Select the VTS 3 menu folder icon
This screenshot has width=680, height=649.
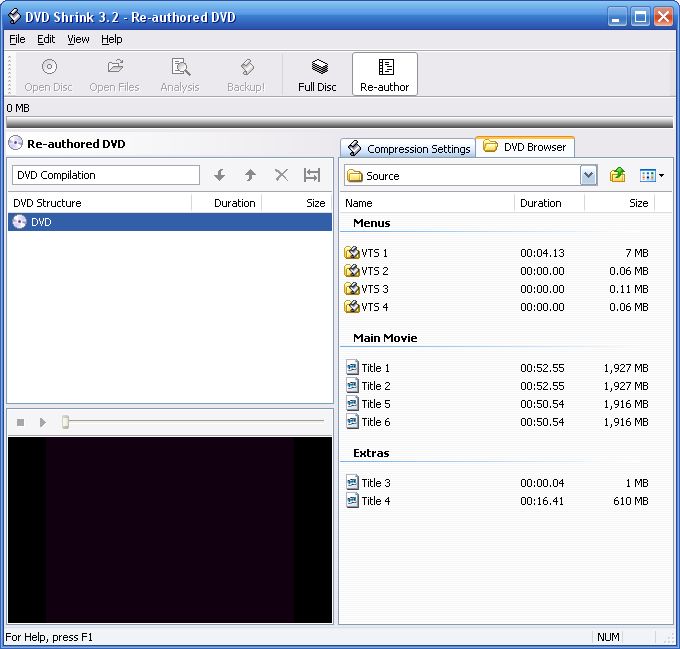coord(351,289)
